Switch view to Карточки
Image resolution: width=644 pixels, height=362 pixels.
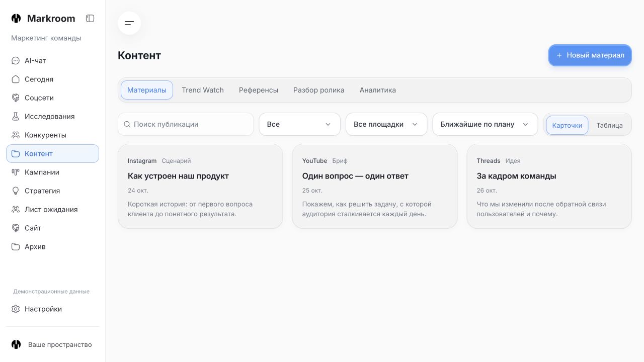coord(567,125)
